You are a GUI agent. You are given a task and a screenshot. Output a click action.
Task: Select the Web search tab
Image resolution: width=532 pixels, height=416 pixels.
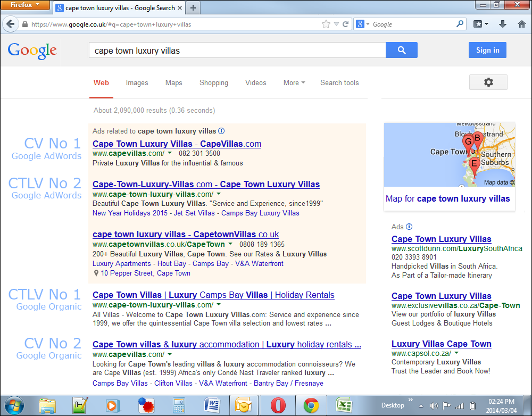[x=101, y=83]
